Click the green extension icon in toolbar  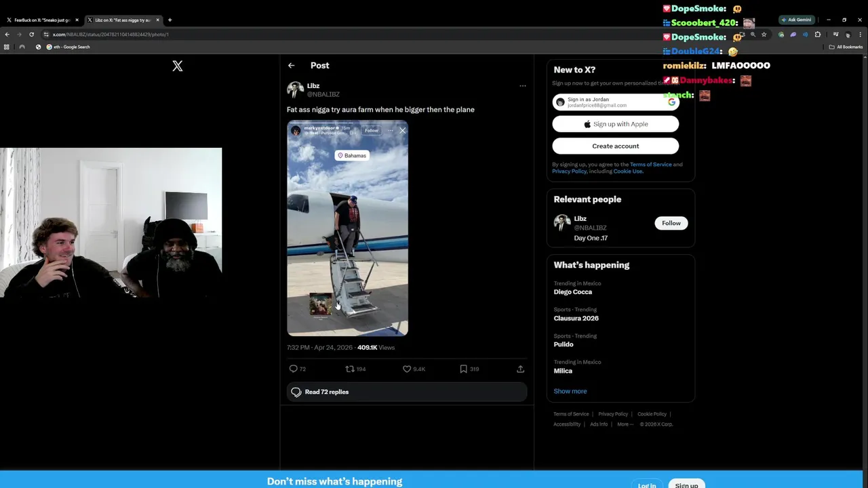[781, 35]
